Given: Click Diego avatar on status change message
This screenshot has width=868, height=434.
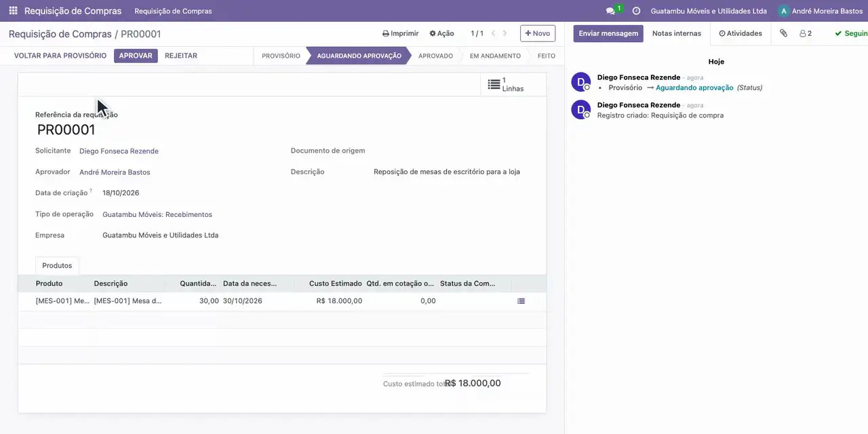Looking at the screenshot, I should (581, 82).
